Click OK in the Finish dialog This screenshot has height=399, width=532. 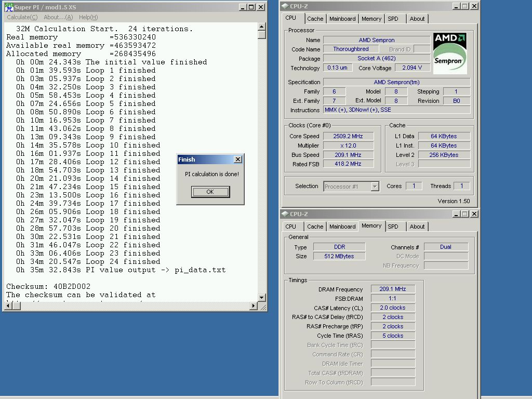coord(210,192)
